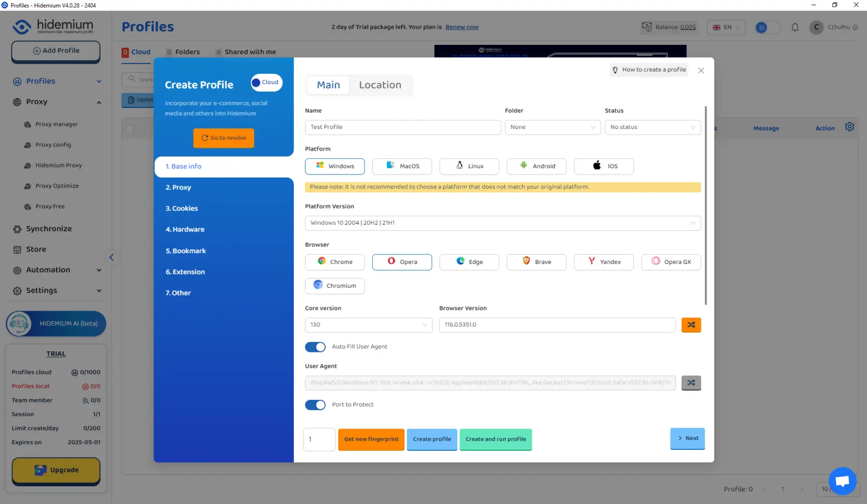This screenshot has width=867, height=504.
Task: Click the profile quantity input field
Action: (x=320, y=440)
